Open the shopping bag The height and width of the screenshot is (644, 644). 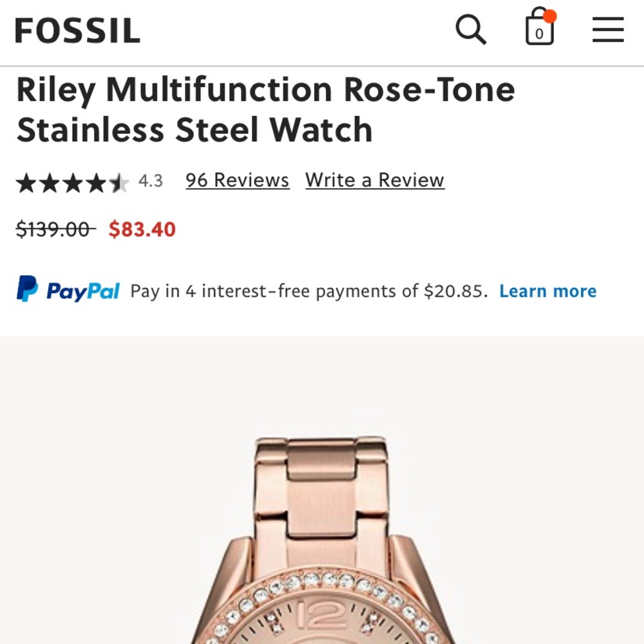point(538,29)
